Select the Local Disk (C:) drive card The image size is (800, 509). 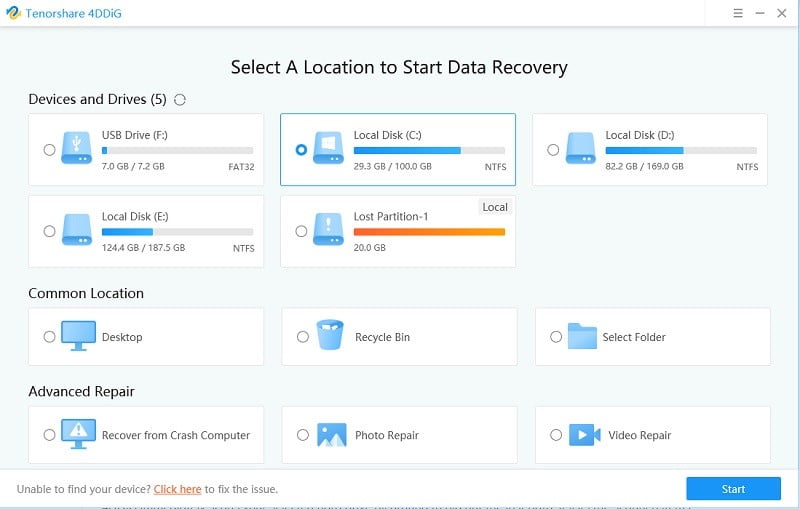coord(398,150)
